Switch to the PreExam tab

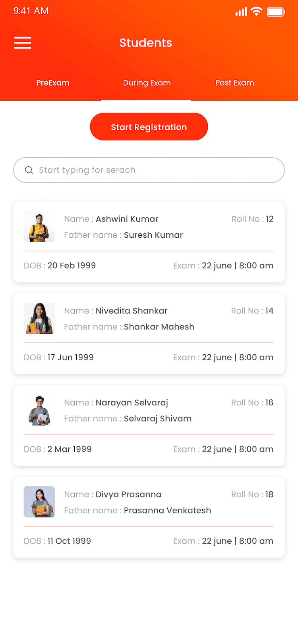(53, 83)
